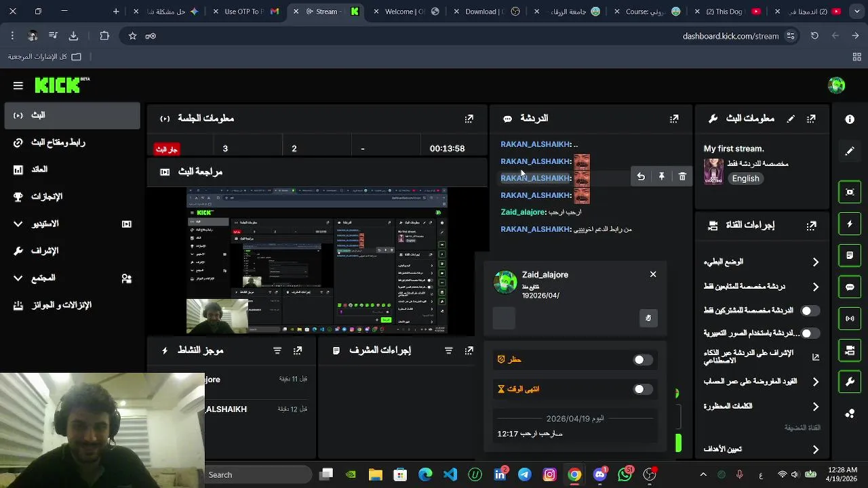Open the user avatar menu in the dashboard header
The width and height of the screenshot is (868, 488).
pos(836,85)
